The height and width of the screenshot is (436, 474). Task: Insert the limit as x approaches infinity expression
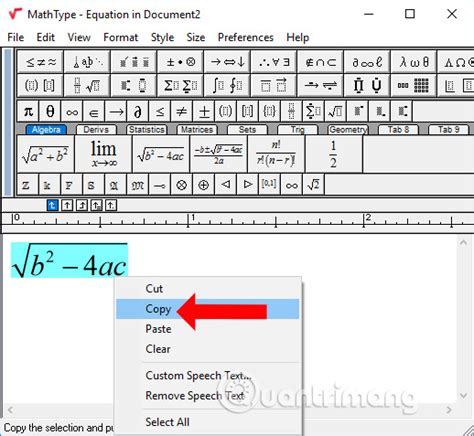pyautogui.click(x=103, y=154)
